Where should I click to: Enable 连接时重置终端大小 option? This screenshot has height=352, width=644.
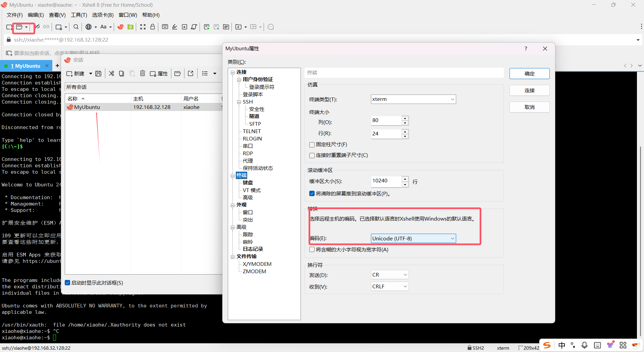tap(312, 155)
